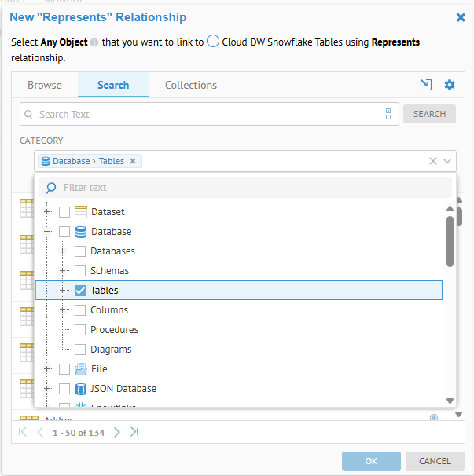Click the Filter text input field
The height and width of the screenshot is (476, 474).
pos(252,188)
